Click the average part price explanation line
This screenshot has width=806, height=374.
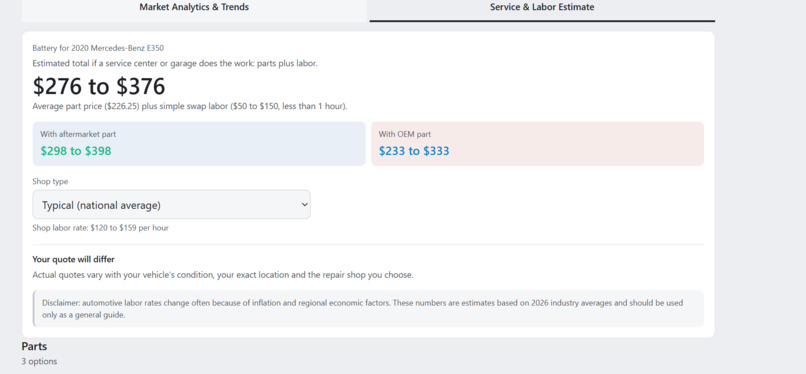pyautogui.click(x=190, y=107)
